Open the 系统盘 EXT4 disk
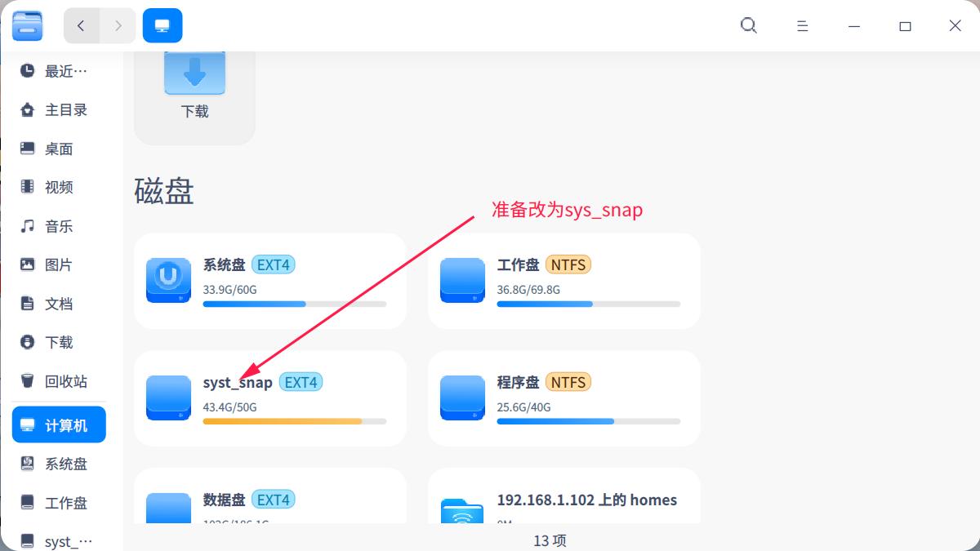 [x=269, y=280]
